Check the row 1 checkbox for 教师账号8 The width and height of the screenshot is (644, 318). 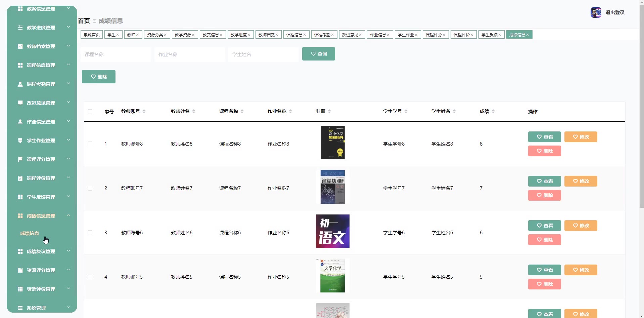[x=90, y=144]
